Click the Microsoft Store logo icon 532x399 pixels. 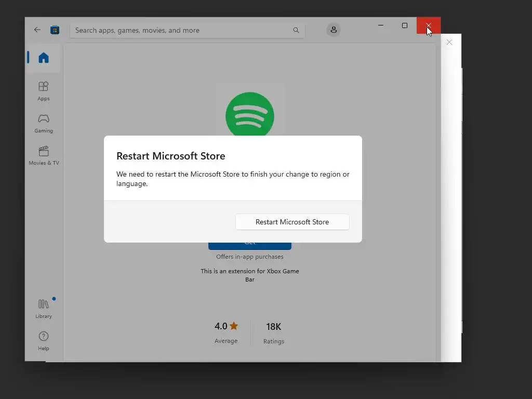coord(55,30)
